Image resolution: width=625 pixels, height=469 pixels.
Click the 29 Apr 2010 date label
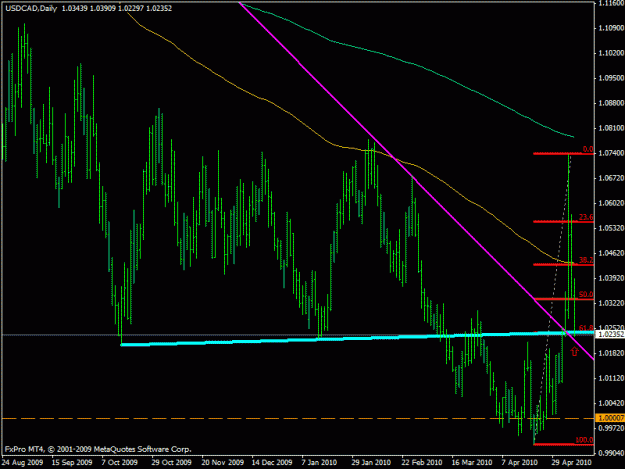pyautogui.click(x=571, y=463)
